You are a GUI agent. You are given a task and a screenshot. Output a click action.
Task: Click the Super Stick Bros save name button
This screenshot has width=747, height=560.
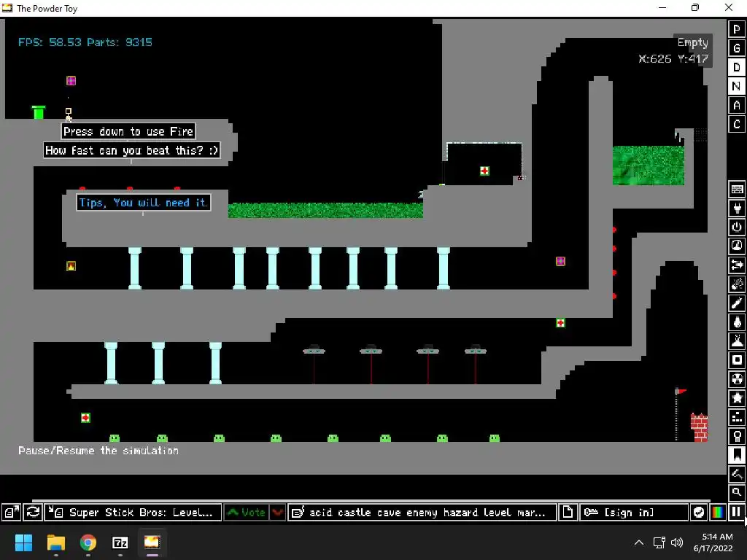(x=133, y=513)
